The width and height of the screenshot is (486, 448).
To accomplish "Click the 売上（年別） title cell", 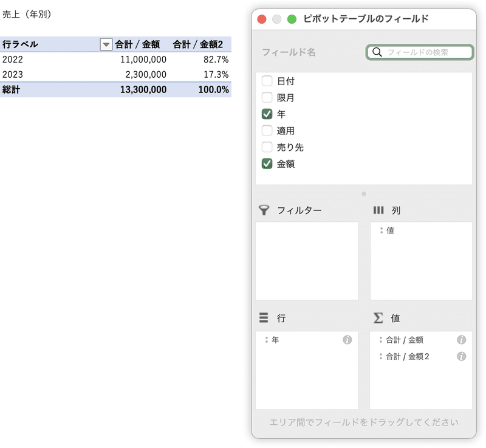I will 27,14.
